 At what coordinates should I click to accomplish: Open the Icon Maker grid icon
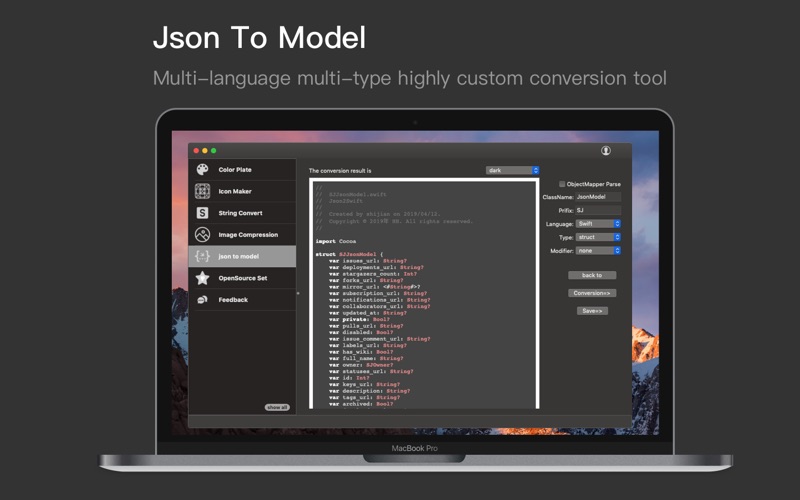click(x=203, y=191)
